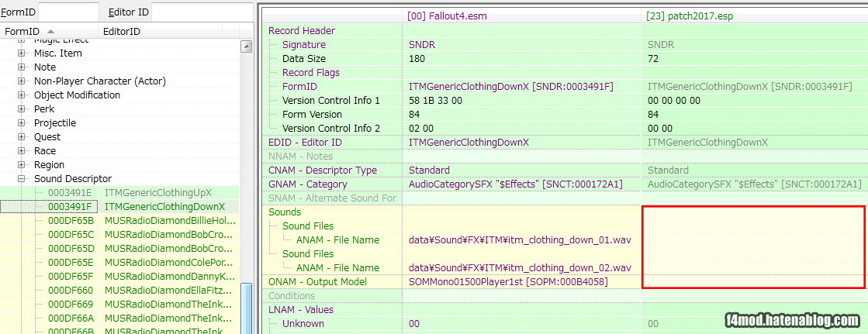The image size is (868, 334).
Task: Expand the Quest tree node
Action: pyautogui.click(x=22, y=136)
